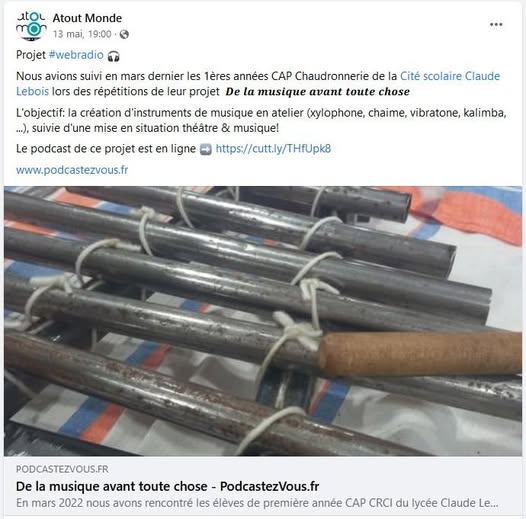Click the post timestamp 13 mai, 19:00
Screen dimensions: 526x519
click(x=82, y=34)
